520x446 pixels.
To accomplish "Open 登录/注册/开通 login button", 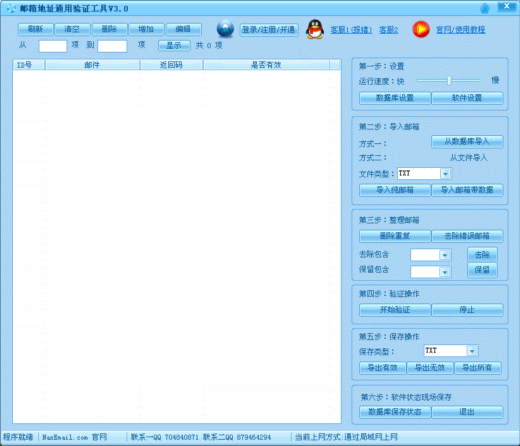I will (269, 30).
